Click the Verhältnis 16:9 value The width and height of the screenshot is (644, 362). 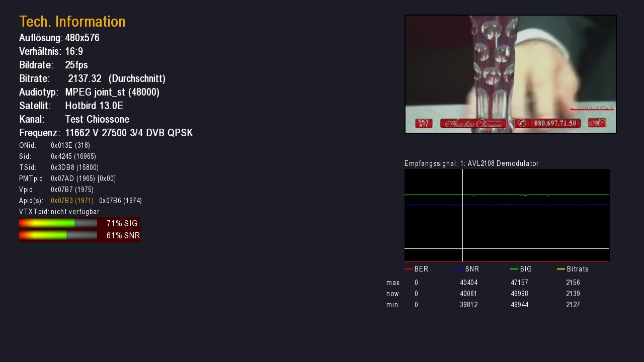click(74, 51)
